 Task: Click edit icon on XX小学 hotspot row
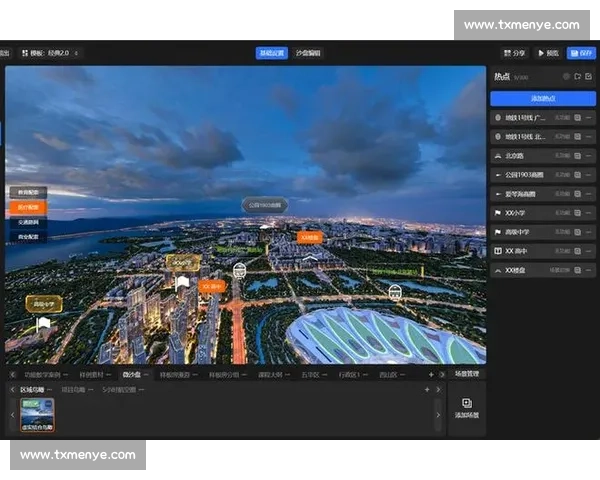[x=577, y=213]
